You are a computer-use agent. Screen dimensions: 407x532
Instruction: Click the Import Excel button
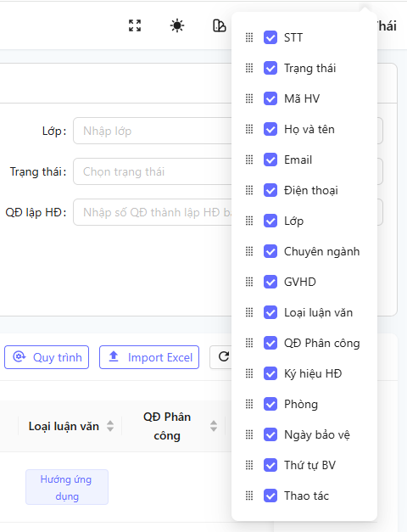pos(149,357)
